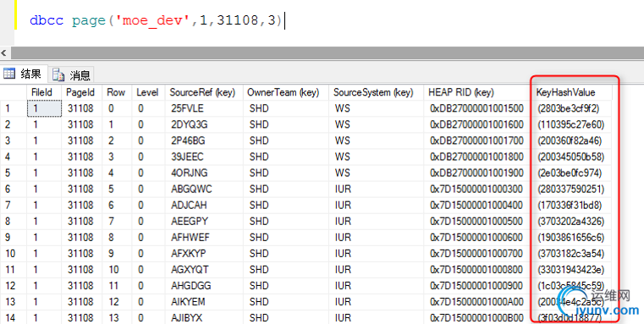
Task: Click HEAP RID cell 0x7D15000001000600
Action: click(x=476, y=238)
